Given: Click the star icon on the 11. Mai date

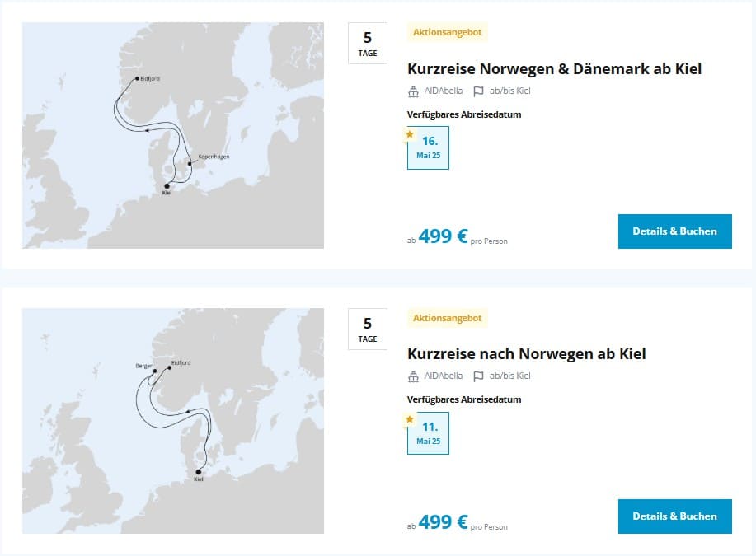Looking at the screenshot, I should pos(410,420).
